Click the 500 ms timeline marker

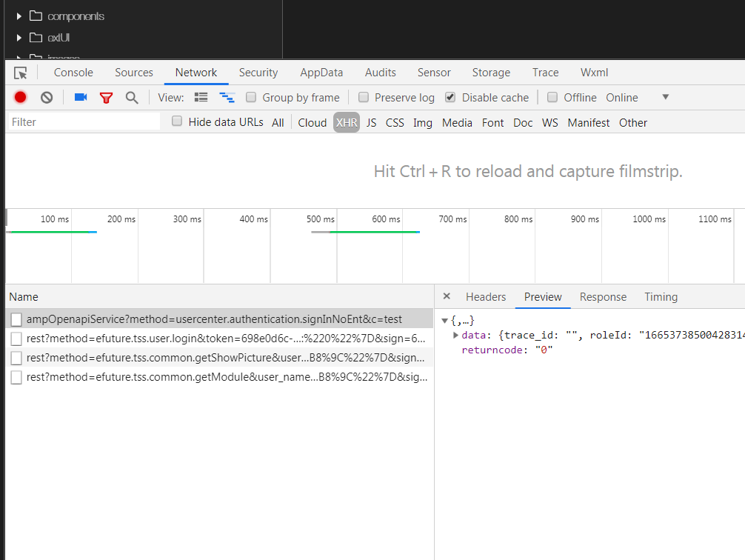point(320,219)
